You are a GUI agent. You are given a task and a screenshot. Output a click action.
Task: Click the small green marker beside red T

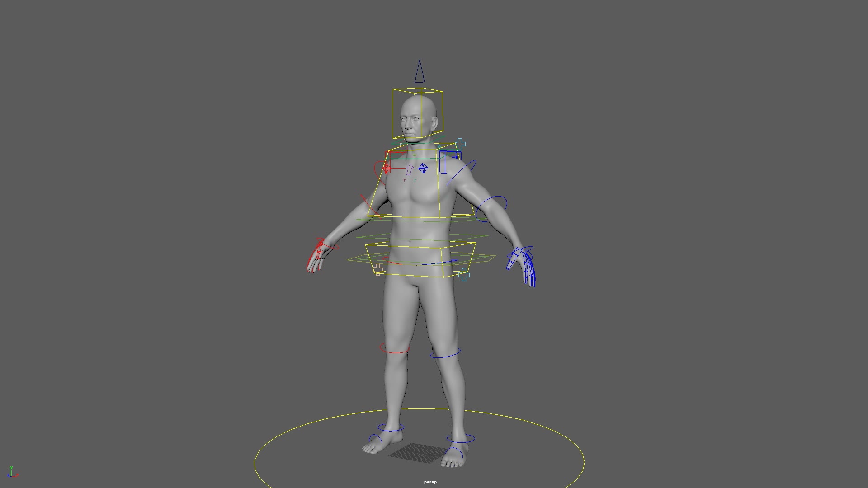415,181
